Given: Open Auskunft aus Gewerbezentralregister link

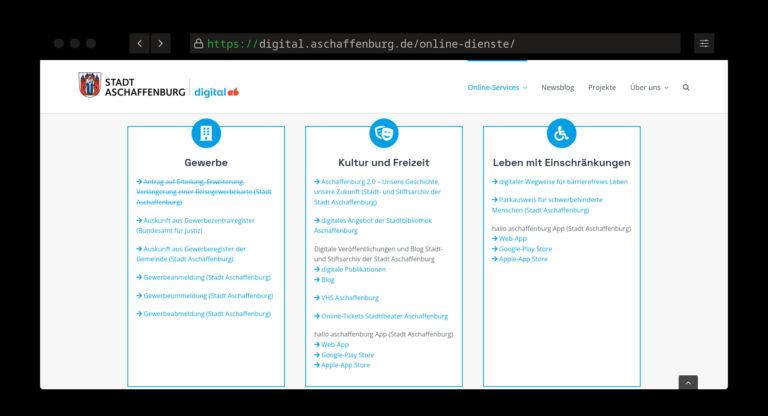Looking at the screenshot, I should 195,225.
